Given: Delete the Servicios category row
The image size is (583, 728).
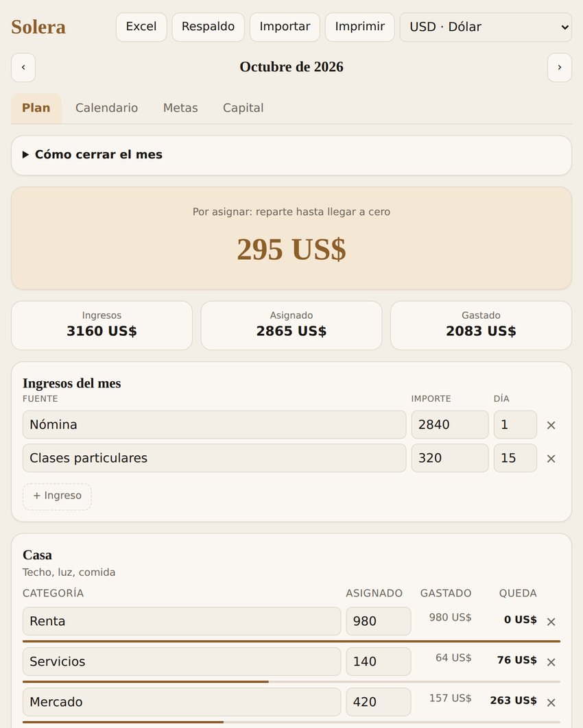Looking at the screenshot, I should (551, 662).
